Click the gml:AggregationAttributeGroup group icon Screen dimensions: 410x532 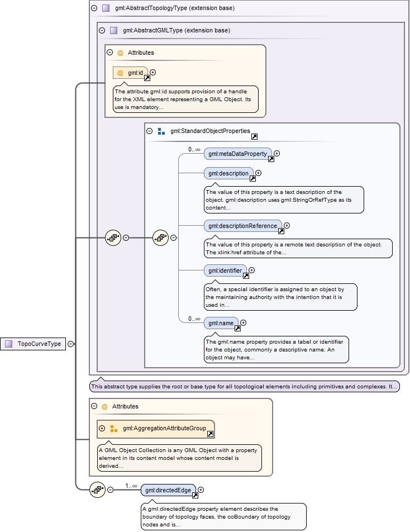(x=114, y=429)
